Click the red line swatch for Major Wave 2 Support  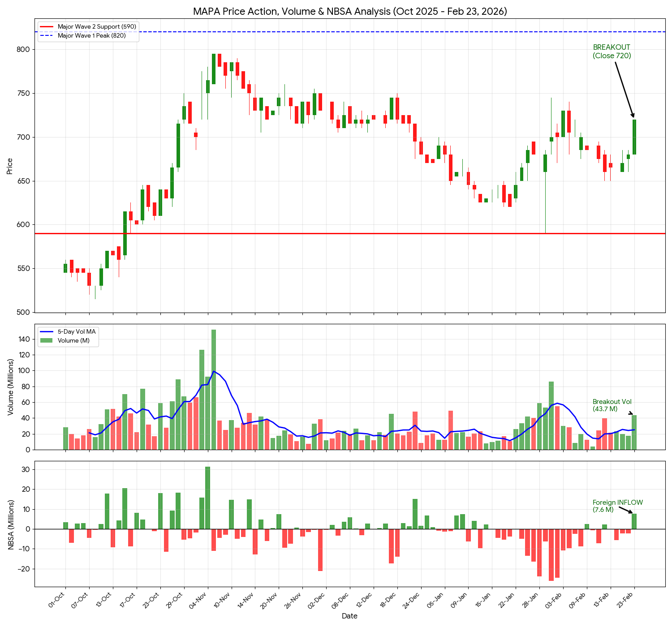pos(47,27)
